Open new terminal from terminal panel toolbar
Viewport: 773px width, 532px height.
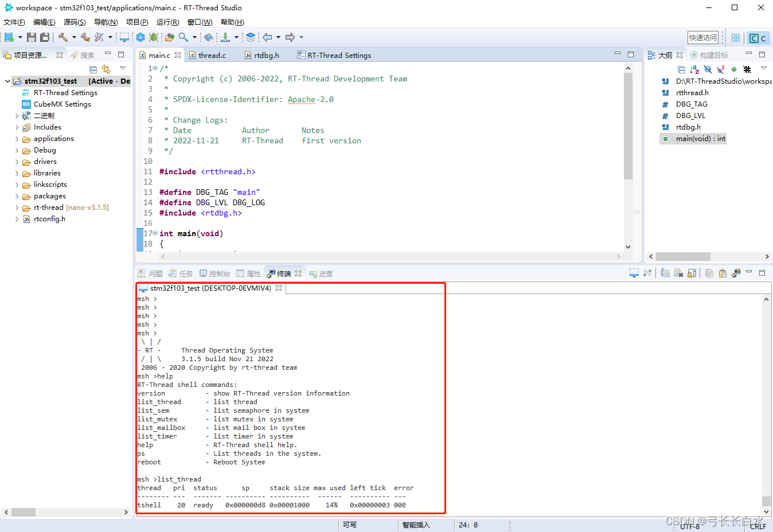click(x=634, y=273)
